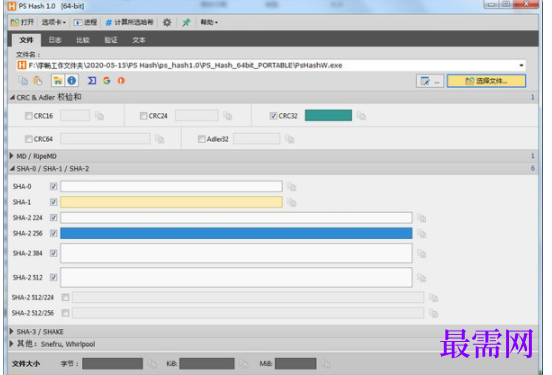The height and width of the screenshot is (375, 552).
Task: Open the 帮助 help menu
Action: click(x=209, y=23)
